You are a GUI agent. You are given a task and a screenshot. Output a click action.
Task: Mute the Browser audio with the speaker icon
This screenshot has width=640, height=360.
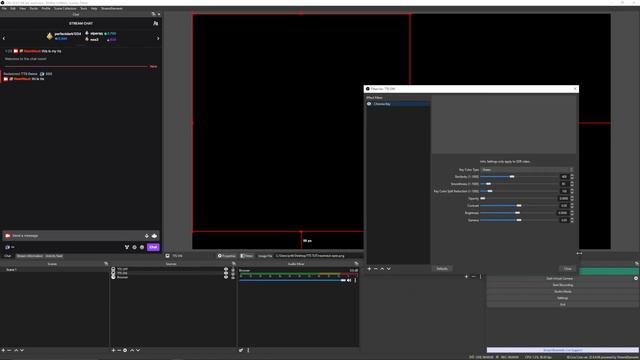[349, 280]
